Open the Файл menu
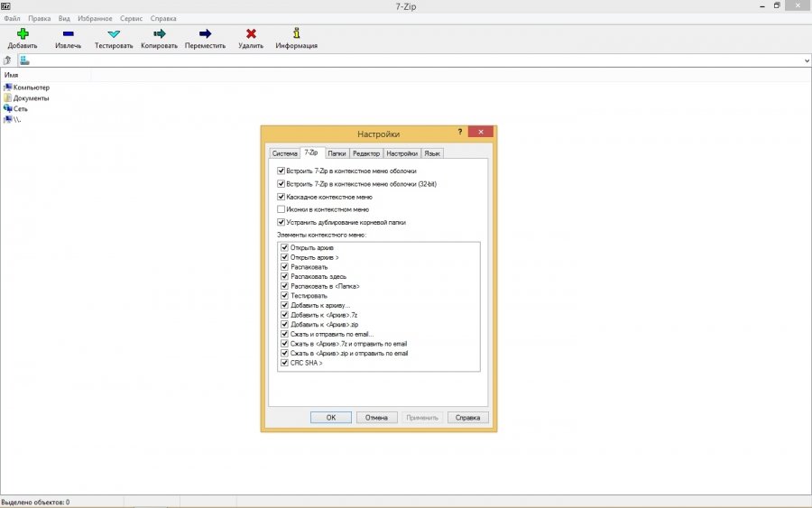812x508 pixels. [12, 18]
